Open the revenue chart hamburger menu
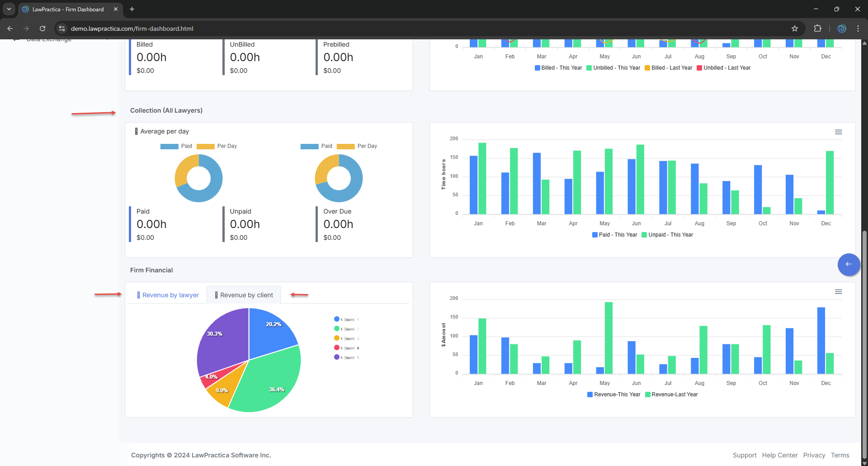The width and height of the screenshot is (868, 466). coord(838,292)
